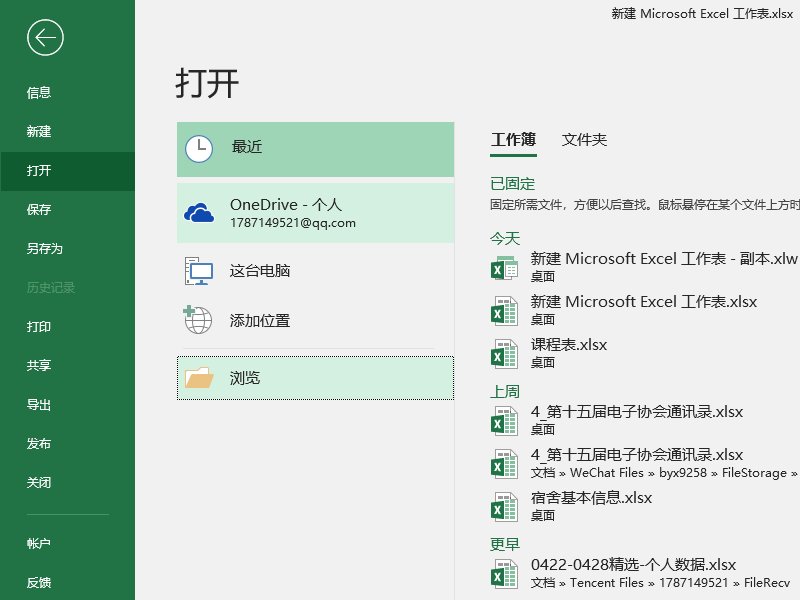Screen dimensions: 800x600
Task: Click the This PC (这台电脑) computer icon
Action: point(200,271)
